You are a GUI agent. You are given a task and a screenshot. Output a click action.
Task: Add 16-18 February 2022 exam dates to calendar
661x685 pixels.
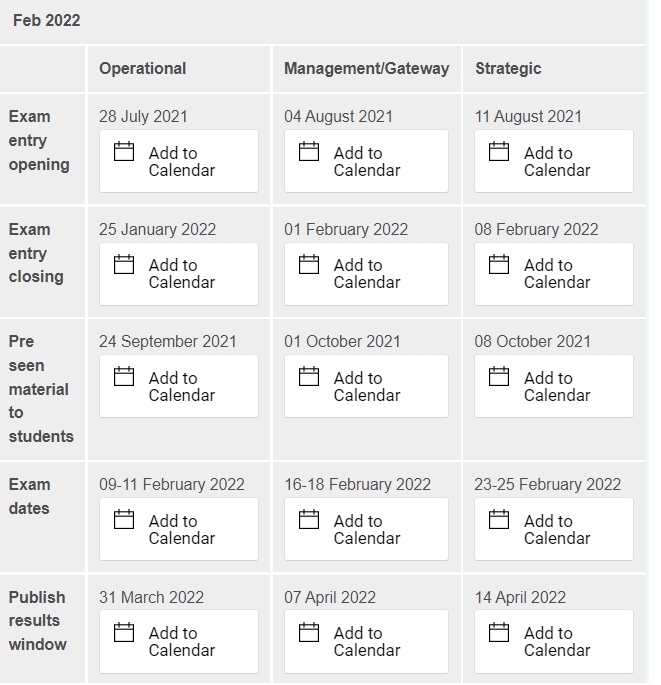point(366,529)
